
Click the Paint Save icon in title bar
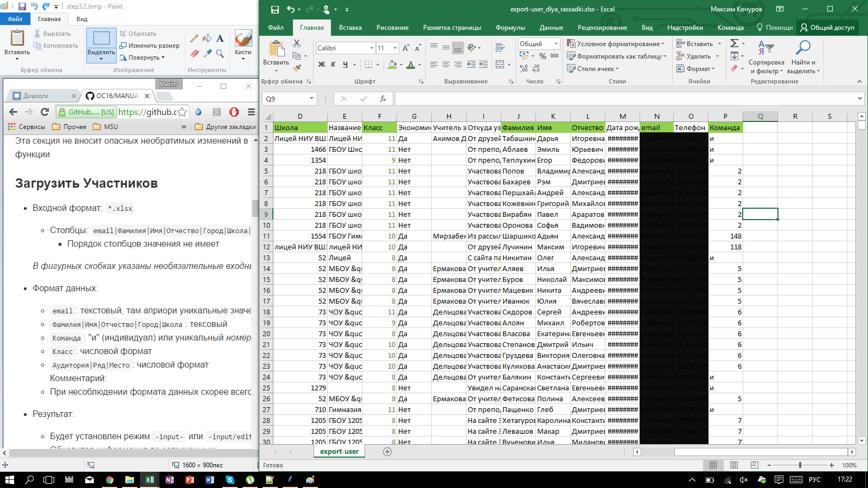22,7
